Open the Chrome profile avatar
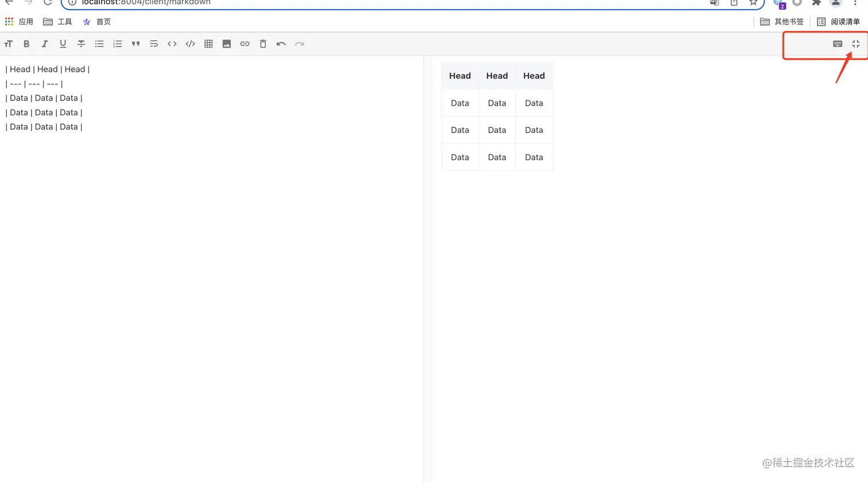The height and width of the screenshot is (482, 868). [836, 3]
